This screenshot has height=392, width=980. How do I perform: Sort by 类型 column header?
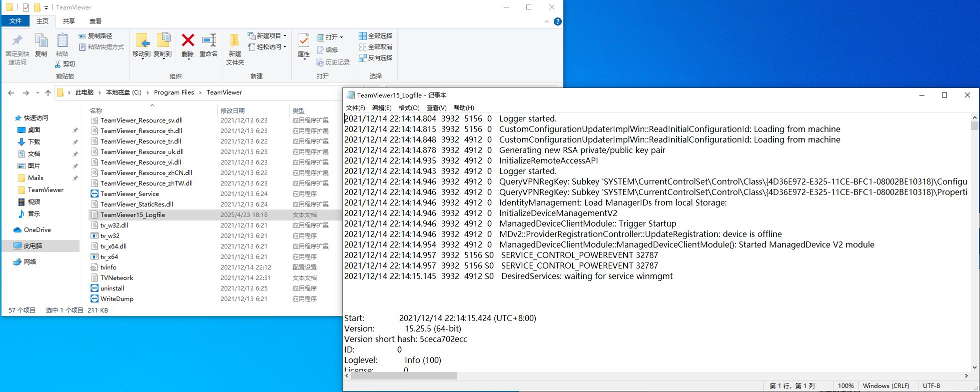point(299,110)
